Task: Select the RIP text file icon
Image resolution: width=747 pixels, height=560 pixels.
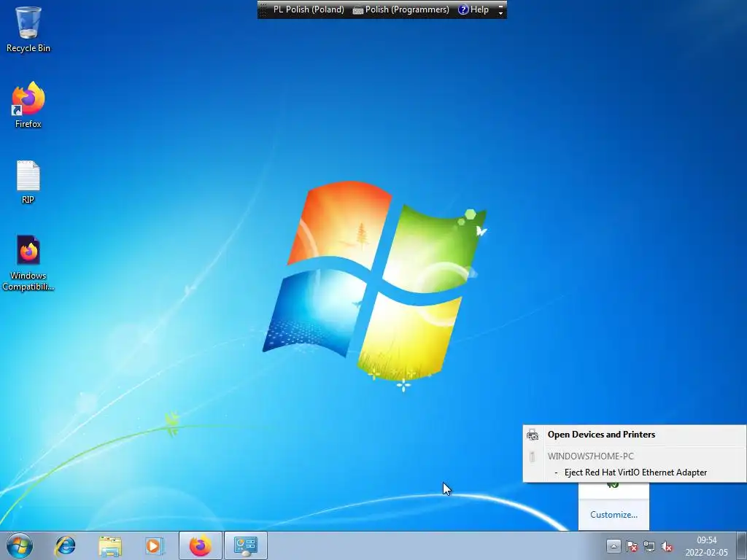Action: pos(28,182)
